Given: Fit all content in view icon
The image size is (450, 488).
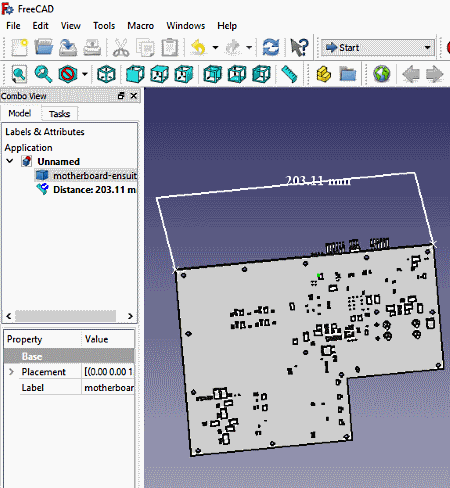Looking at the screenshot, I should (x=19, y=74).
